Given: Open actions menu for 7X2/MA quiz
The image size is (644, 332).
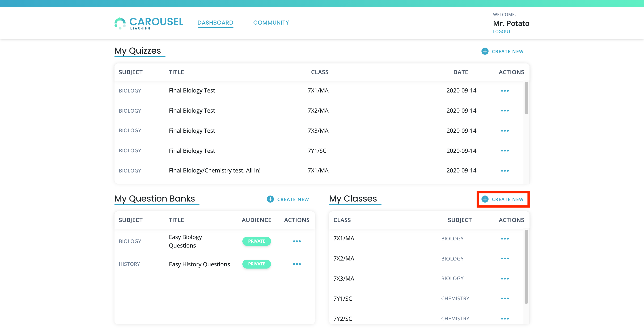Looking at the screenshot, I should (504, 111).
